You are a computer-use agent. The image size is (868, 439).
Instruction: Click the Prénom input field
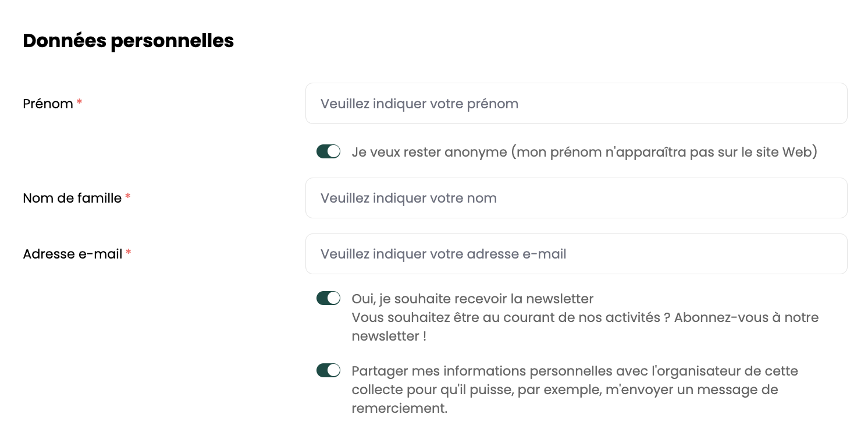pyautogui.click(x=576, y=104)
